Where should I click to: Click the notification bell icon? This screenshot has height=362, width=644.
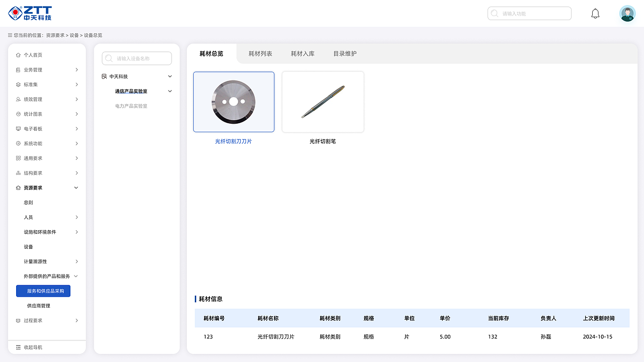[x=595, y=13]
